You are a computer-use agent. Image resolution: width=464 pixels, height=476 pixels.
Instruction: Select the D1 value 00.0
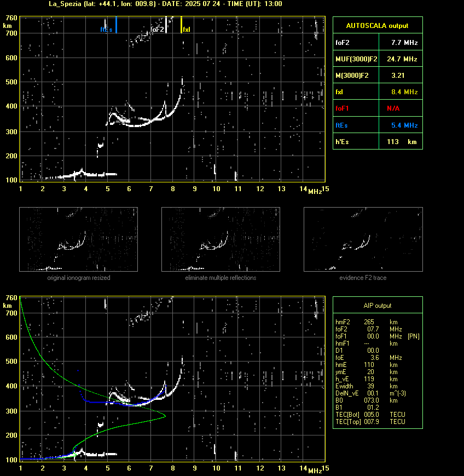[373, 351]
